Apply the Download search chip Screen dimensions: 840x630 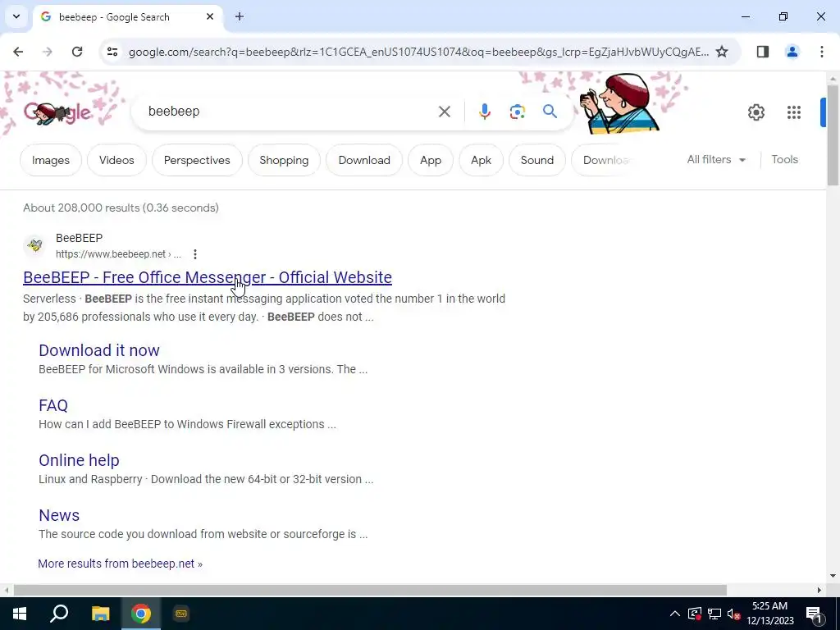click(364, 160)
